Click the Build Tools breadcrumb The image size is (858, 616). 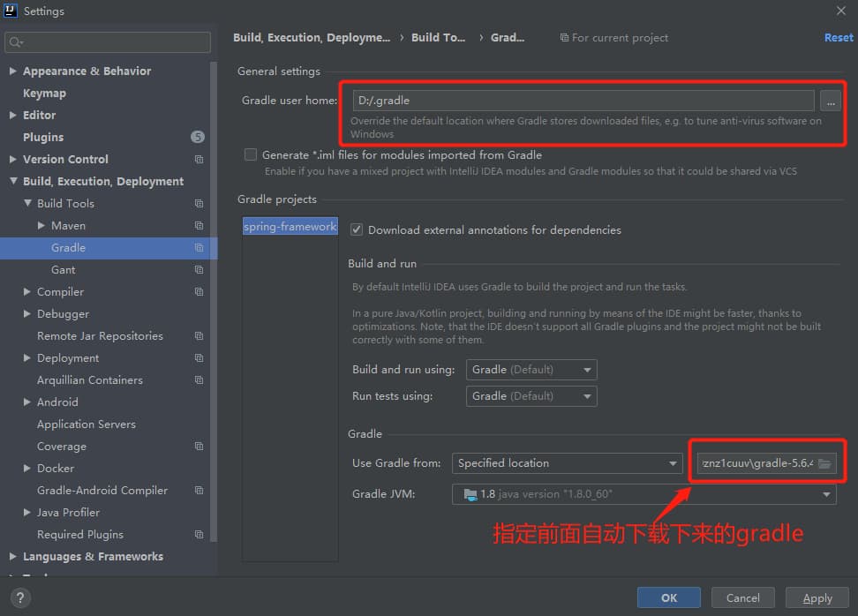439,38
